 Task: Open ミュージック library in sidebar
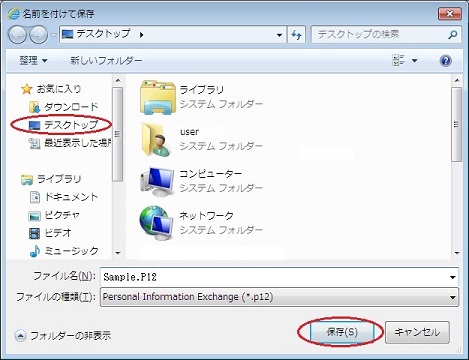click(71, 251)
